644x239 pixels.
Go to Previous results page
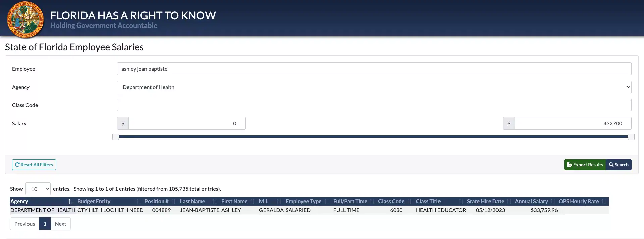(x=24, y=224)
